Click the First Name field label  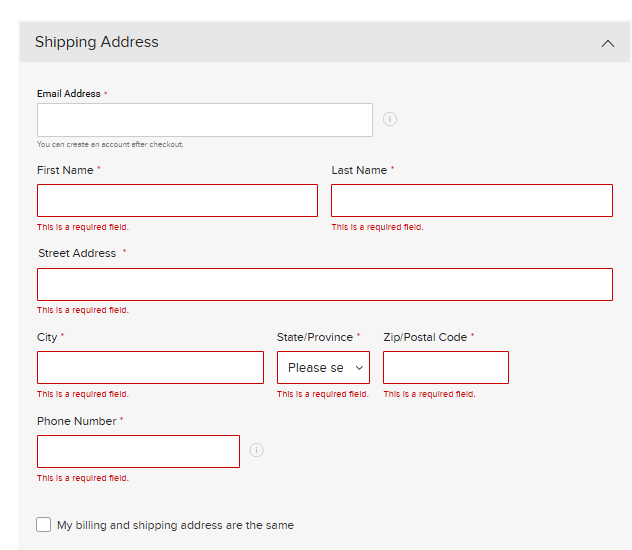click(x=65, y=170)
